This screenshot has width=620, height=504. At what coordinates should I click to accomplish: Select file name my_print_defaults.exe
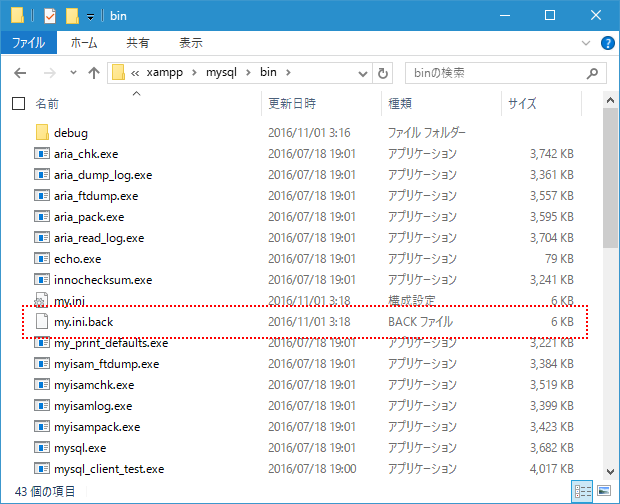(111, 343)
